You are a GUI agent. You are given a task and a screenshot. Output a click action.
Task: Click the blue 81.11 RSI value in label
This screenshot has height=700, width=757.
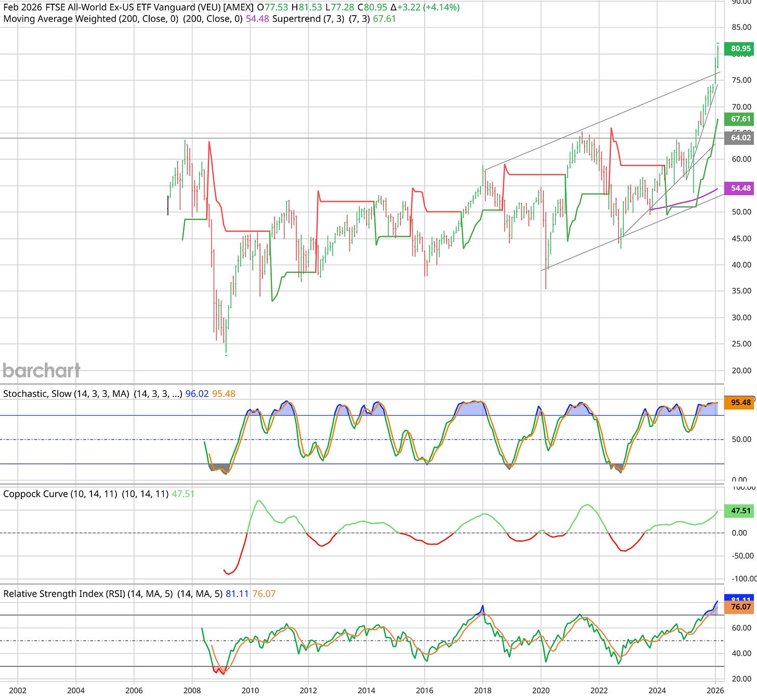point(237,593)
